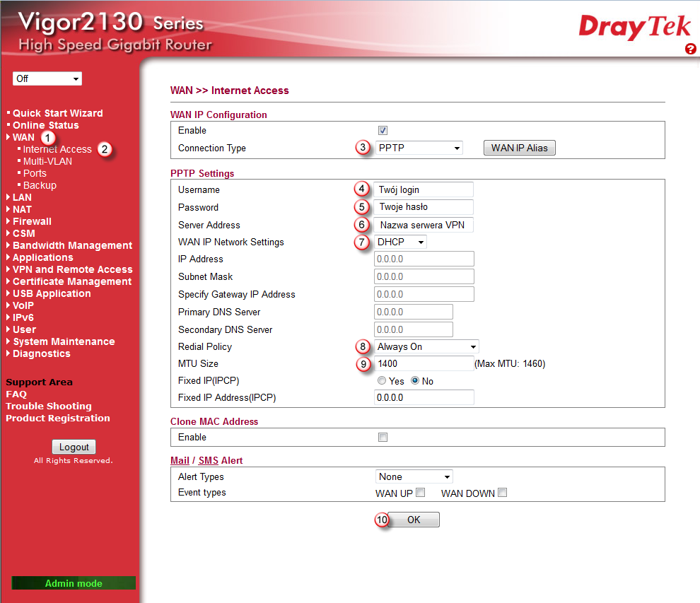Open the Product Registration link
Image resolution: width=700 pixels, height=603 pixels.
coord(58,418)
